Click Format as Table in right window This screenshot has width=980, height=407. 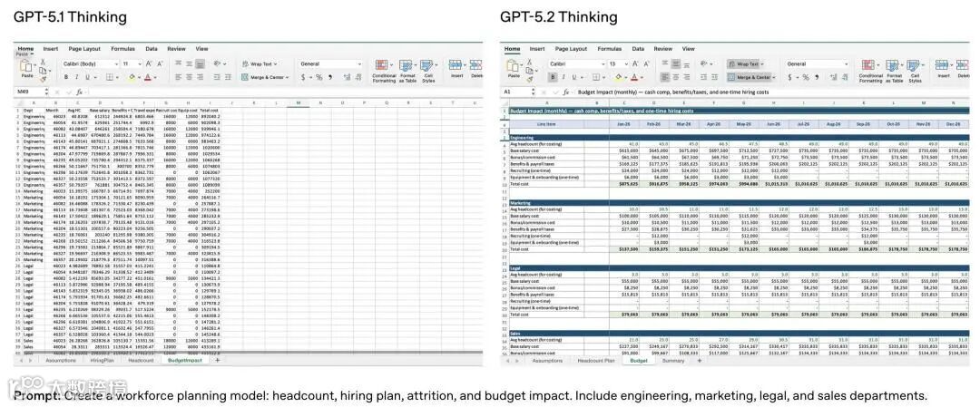(895, 72)
